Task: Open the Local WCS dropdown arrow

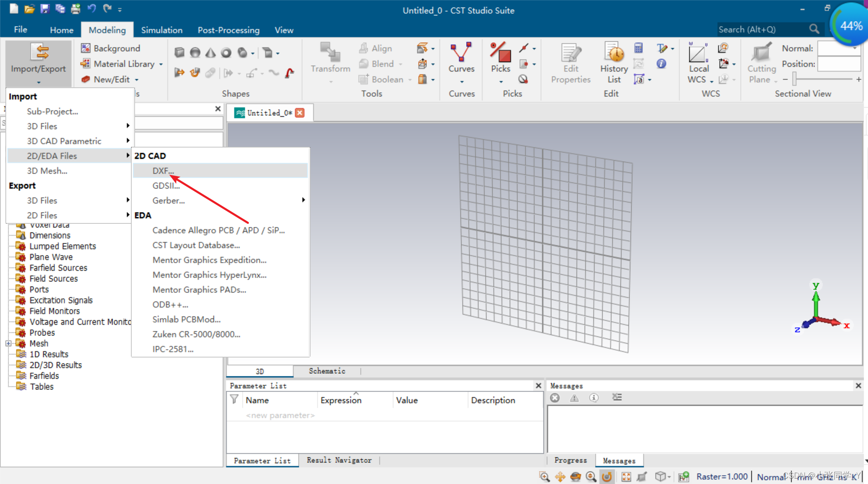Action: (x=711, y=81)
